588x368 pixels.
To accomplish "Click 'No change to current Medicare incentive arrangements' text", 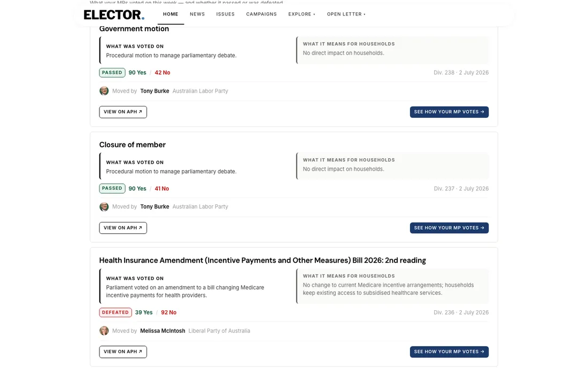I will [x=388, y=289].
